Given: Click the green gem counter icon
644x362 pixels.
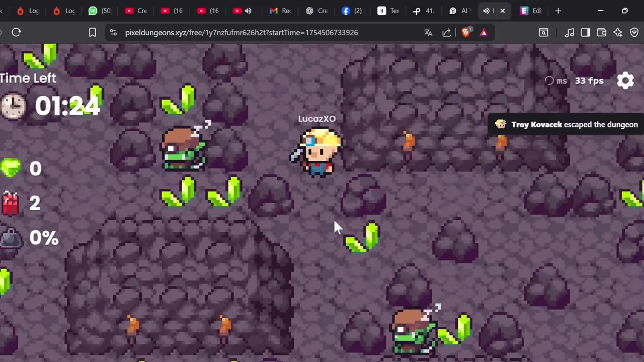Looking at the screenshot, I should click(x=11, y=168).
